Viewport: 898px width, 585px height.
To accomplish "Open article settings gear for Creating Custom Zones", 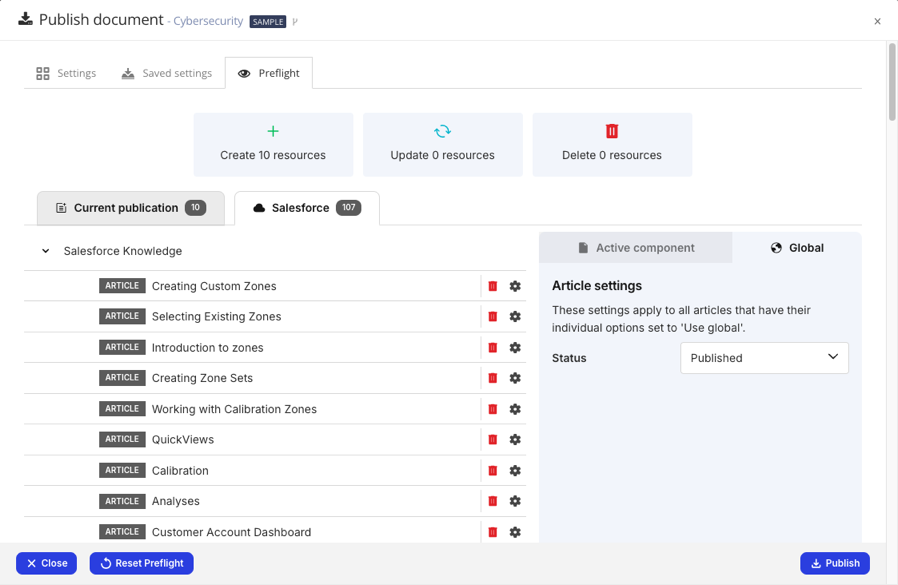I will tap(515, 286).
